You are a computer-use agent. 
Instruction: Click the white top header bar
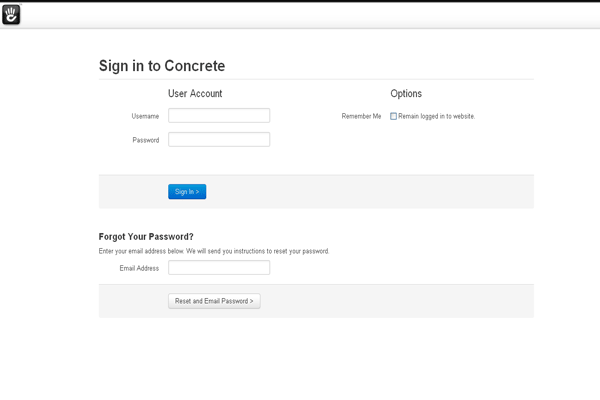[300, 15]
